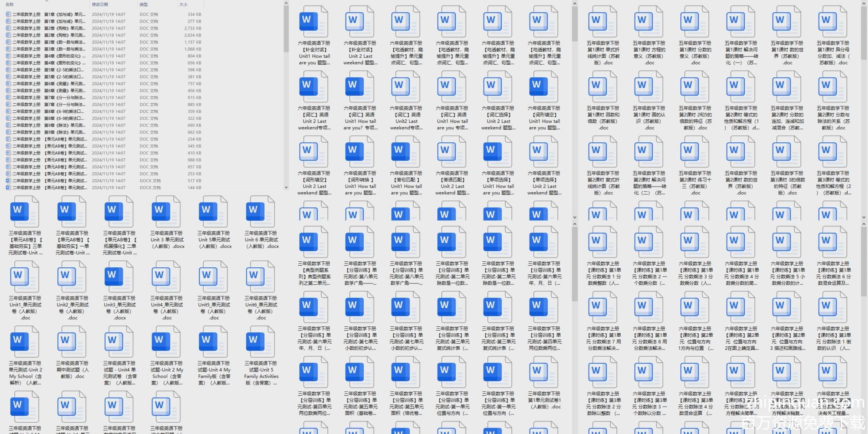Screen dimensions: 868x434
Task: Select the 二年级数学上册 row sized 334 KB
Action: [104, 14]
